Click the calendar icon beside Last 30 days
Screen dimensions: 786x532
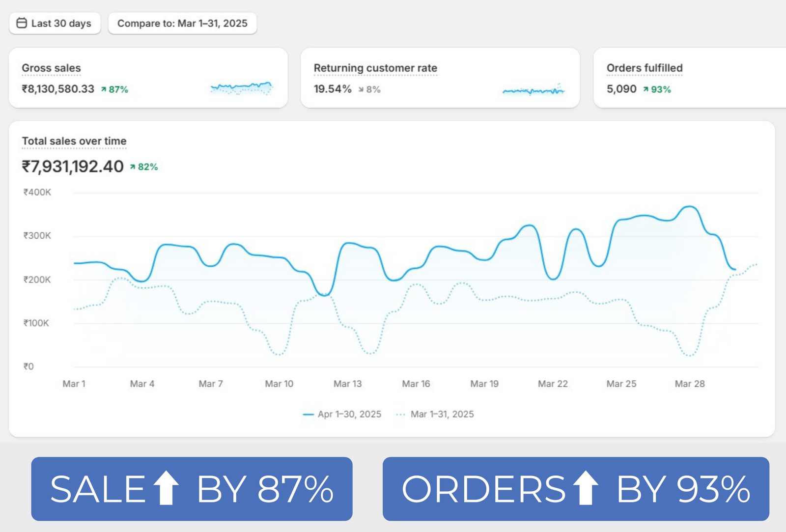(22, 23)
